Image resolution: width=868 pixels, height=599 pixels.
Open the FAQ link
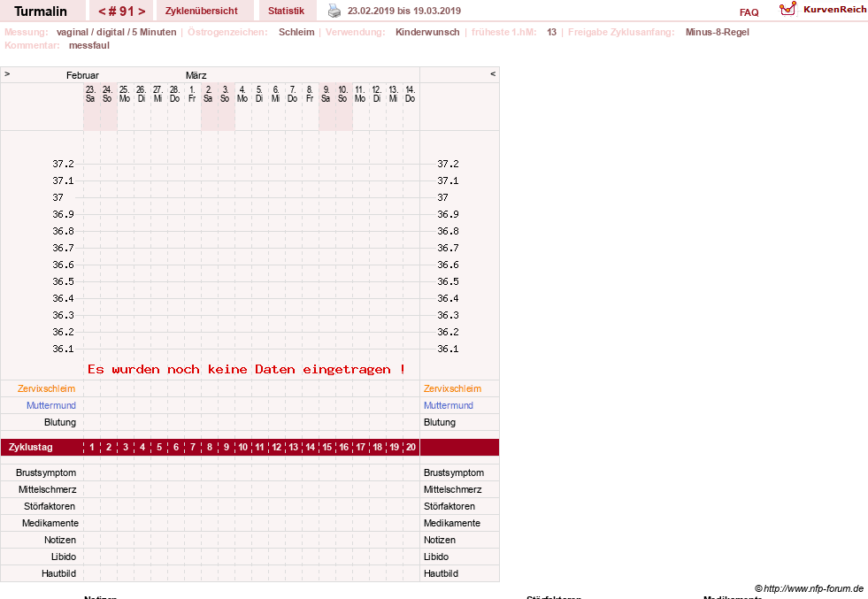pyautogui.click(x=749, y=12)
